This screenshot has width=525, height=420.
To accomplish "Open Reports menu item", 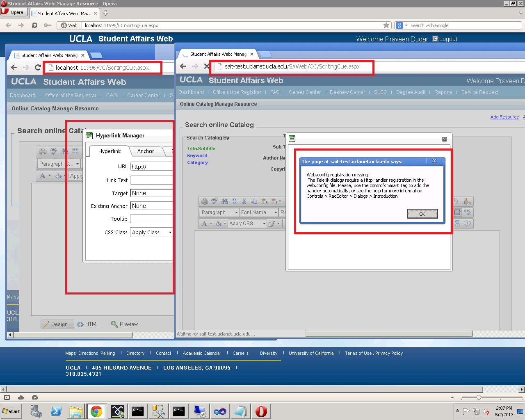I will point(443,92).
